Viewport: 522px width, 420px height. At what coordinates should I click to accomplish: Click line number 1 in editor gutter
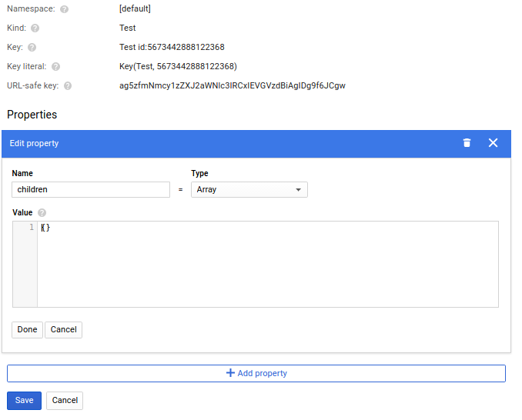(32, 228)
